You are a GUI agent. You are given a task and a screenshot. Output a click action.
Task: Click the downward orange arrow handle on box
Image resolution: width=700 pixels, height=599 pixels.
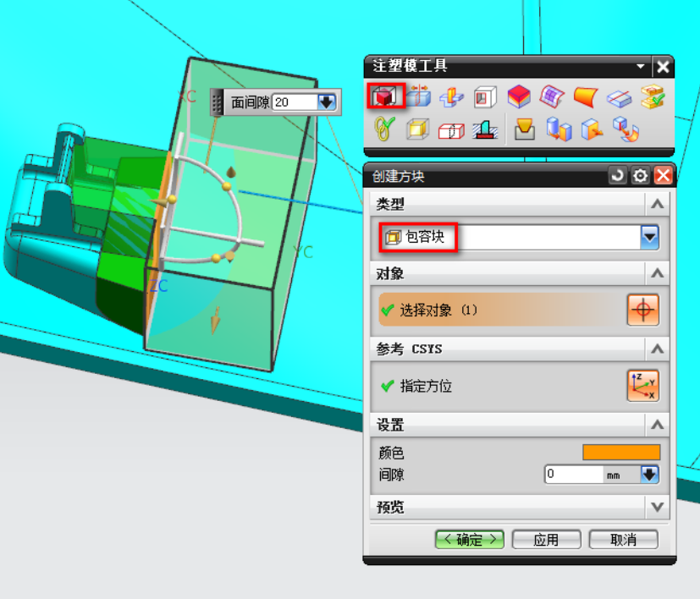pos(216,320)
